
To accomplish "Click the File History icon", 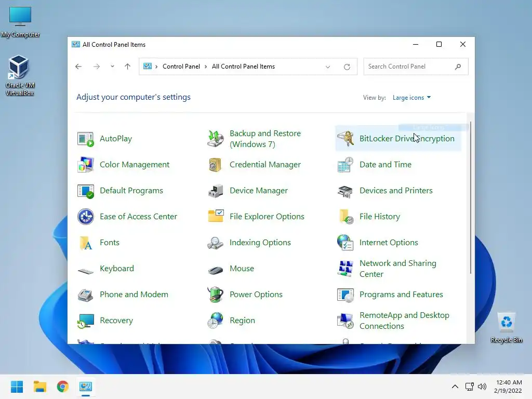I will pyautogui.click(x=346, y=217).
